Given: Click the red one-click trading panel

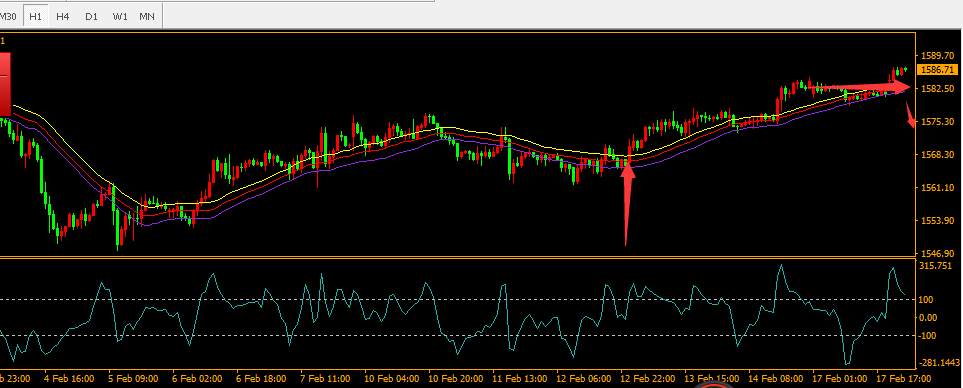Looking at the screenshot, I should [x=6, y=84].
